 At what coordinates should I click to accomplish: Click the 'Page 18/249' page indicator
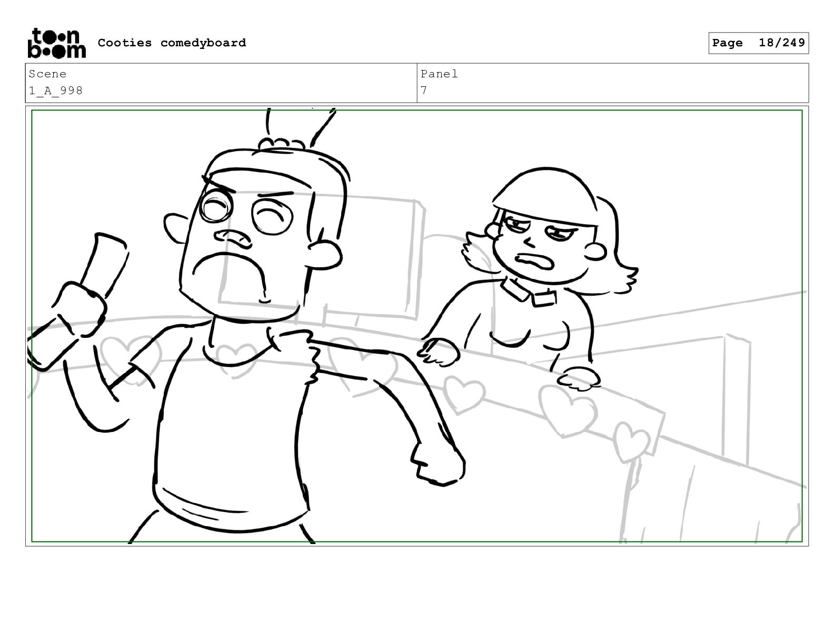pos(758,43)
